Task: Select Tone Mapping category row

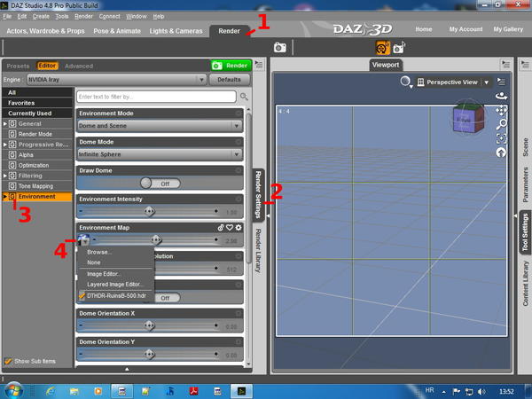Action: coord(37,186)
